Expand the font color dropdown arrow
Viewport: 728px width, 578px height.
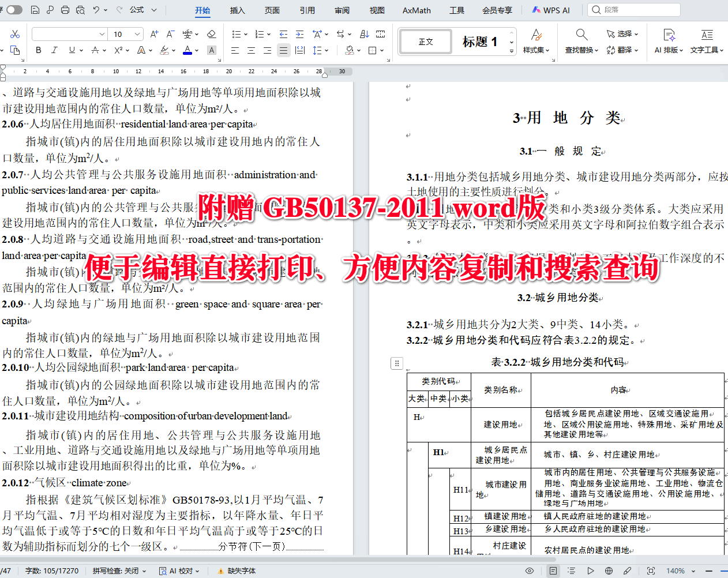coord(196,50)
